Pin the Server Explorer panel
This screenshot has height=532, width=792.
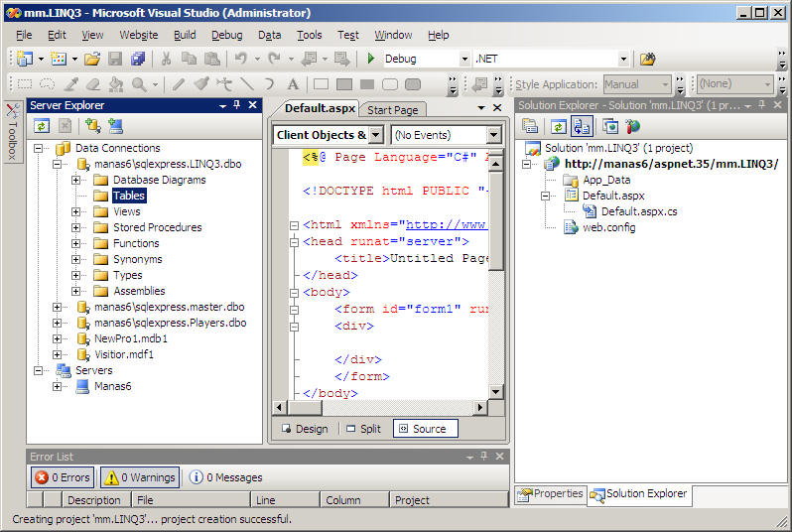(237, 104)
